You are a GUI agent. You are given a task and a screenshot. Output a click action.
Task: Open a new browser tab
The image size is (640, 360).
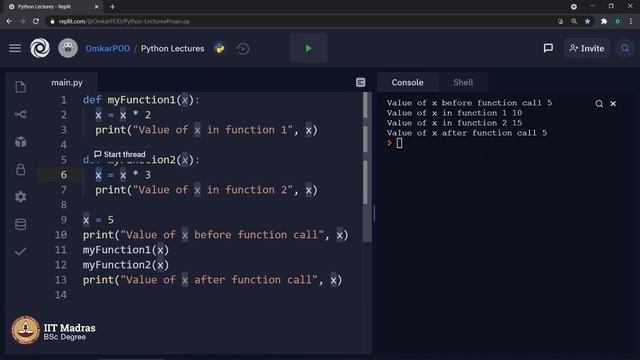point(112,7)
